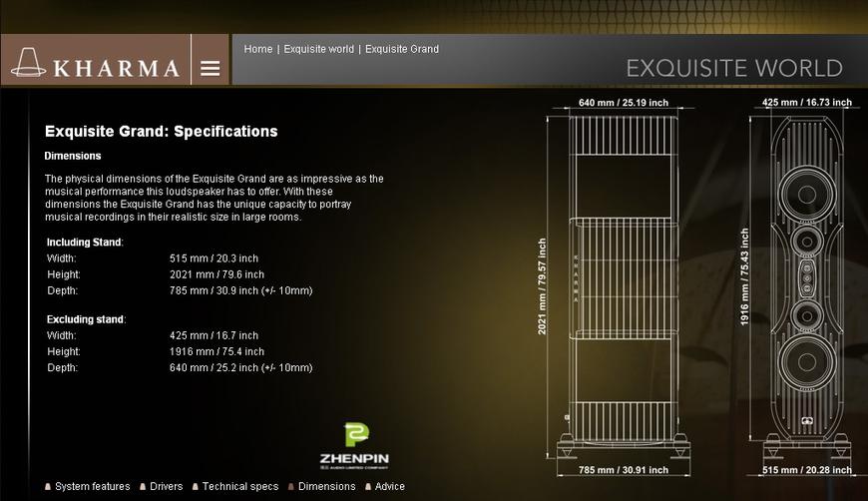868x501 pixels.
Task: Open the Exquisite Grand breadcrumb
Action: point(402,49)
